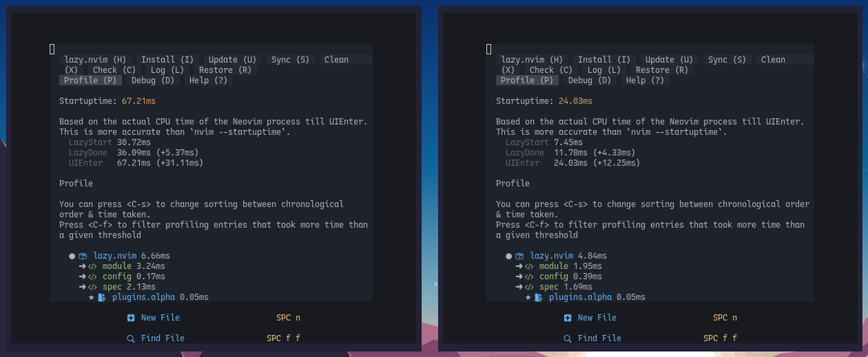Click the circle bullet before lazy.nvim 4.84ms

509,256
